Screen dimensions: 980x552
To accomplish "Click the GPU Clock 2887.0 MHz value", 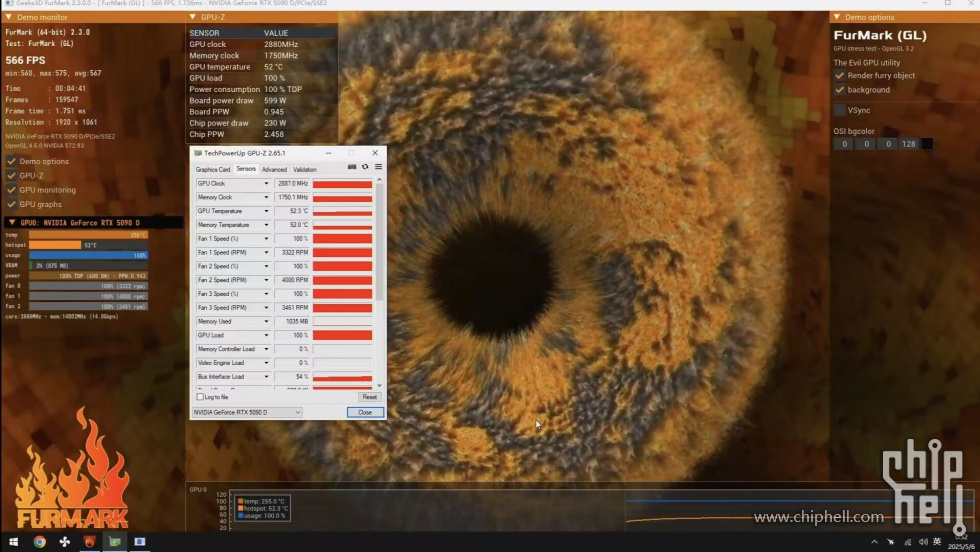I will click(x=292, y=184).
